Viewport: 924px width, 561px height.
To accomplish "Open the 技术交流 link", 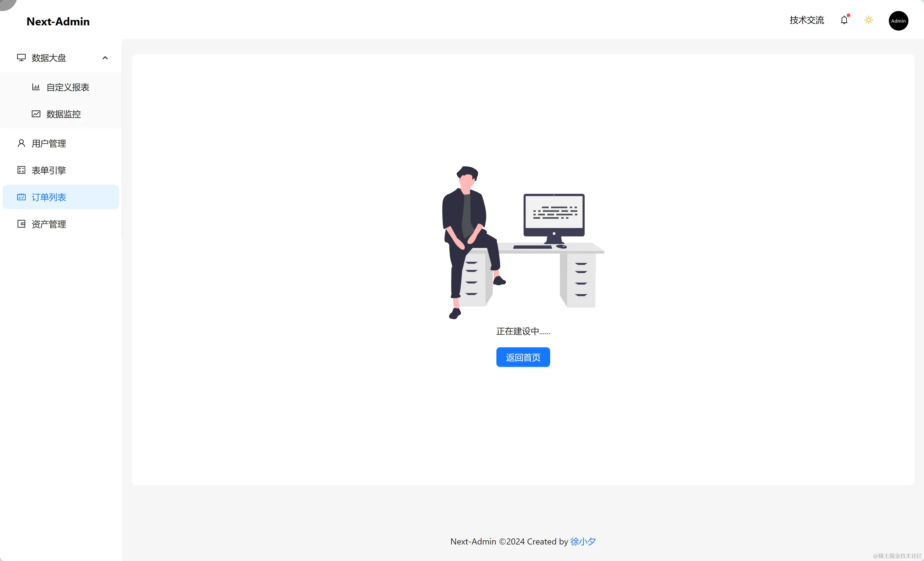I will point(807,20).
